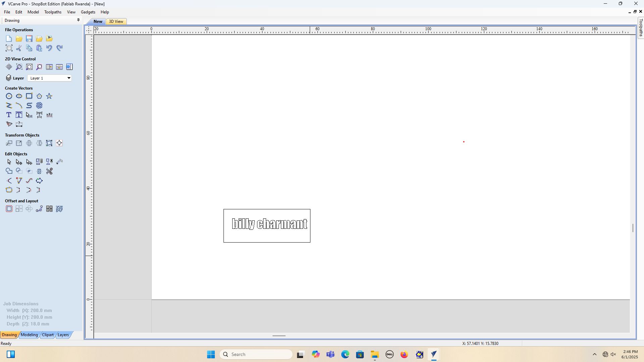Open Auto Layout Text boxed T tool
The image size is (644, 362).
(19, 115)
